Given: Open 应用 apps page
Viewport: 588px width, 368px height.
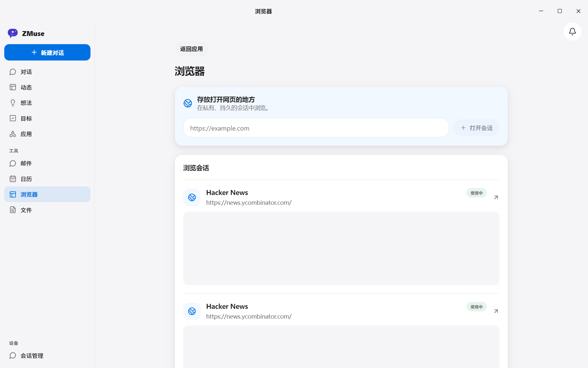Looking at the screenshot, I should [47, 134].
